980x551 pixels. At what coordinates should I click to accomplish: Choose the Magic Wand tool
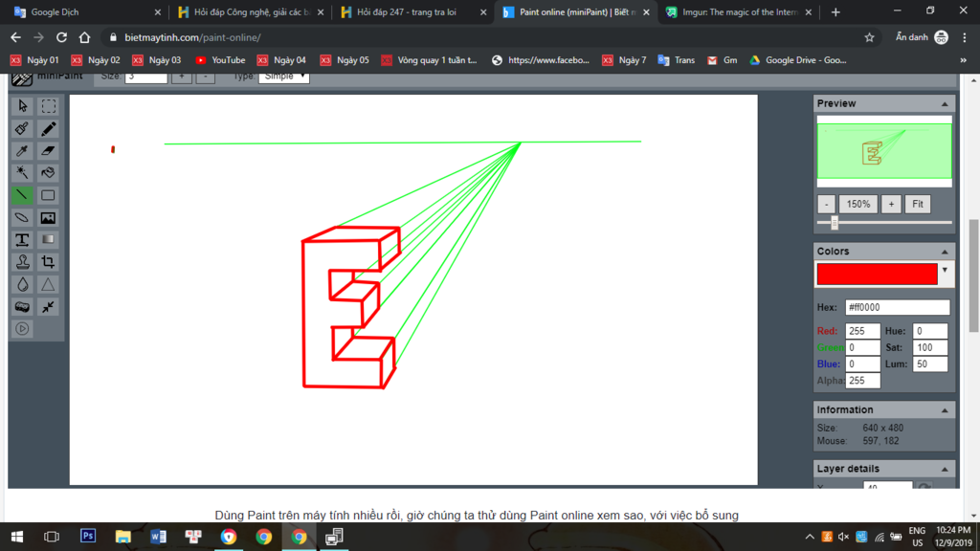(x=23, y=172)
